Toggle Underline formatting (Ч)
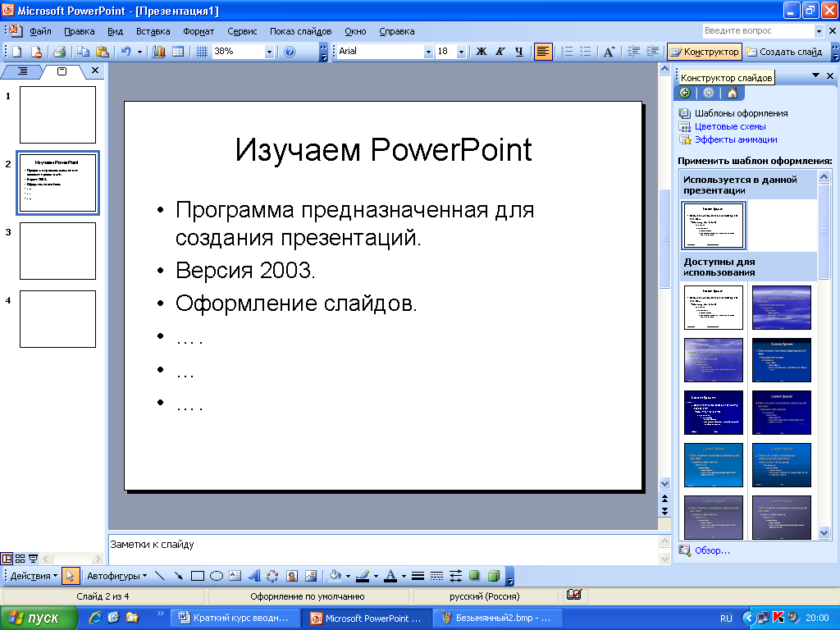Viewport: 840px width, 630px height. (518, 52)
